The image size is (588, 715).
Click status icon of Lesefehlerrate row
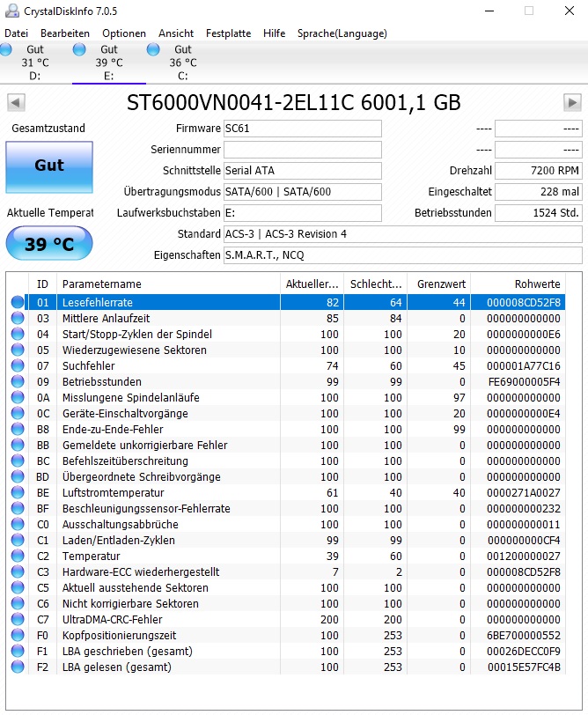[x=18, y=302]
